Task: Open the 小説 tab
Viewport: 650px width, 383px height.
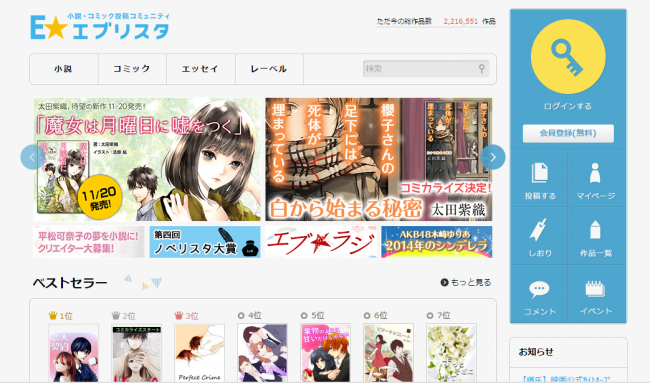Action: [x=64, y=69]
